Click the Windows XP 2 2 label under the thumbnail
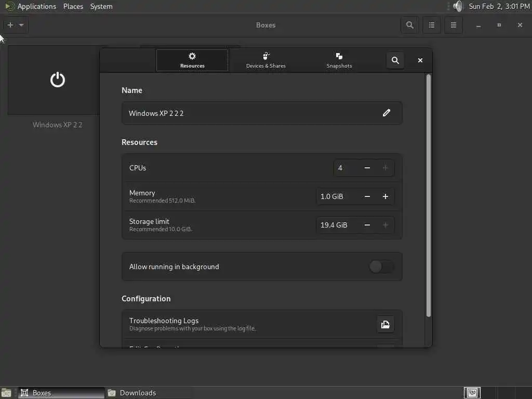The width and height of the screenshot is (532, 399). [x=57, y=125]
